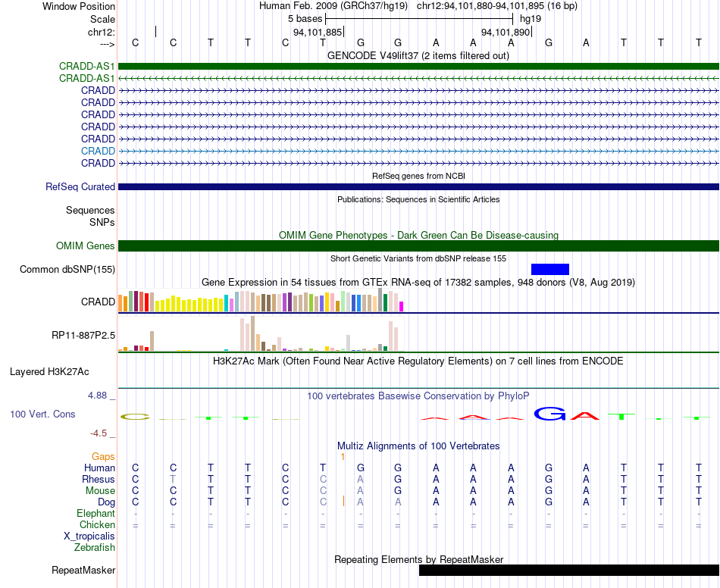The image size is (720, 588).
Task: Open H3K27Ac Mark track title
Action: (418, 361)
